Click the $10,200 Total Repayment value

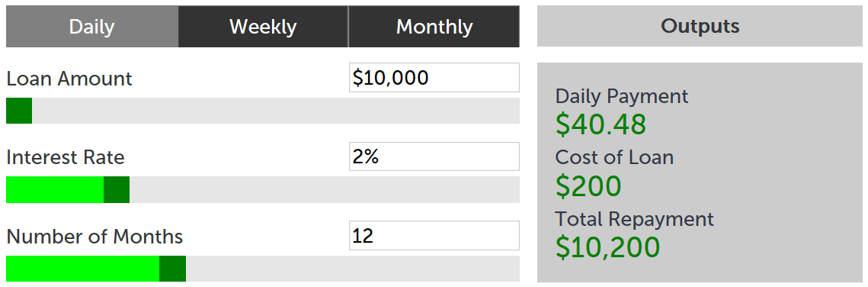608,247
